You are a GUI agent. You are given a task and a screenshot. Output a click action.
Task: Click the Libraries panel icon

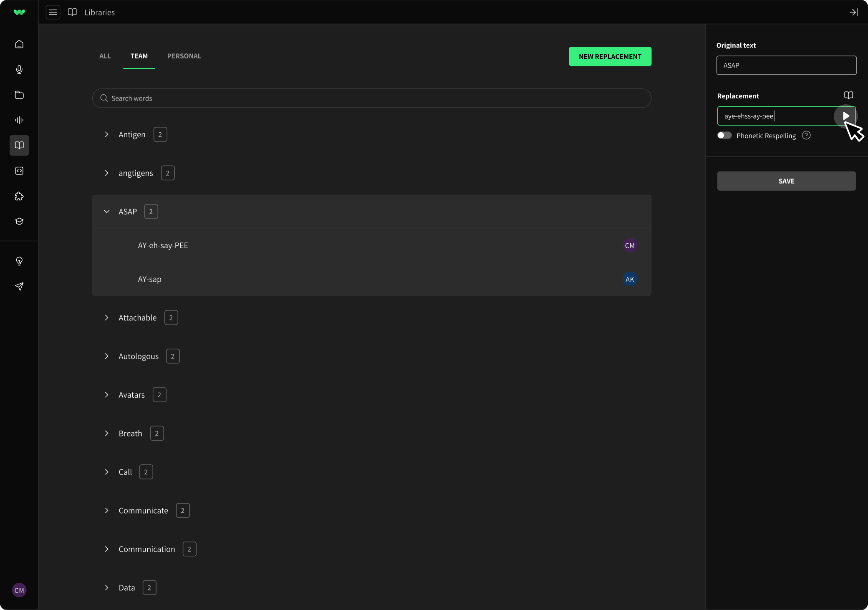coord(19,145)
